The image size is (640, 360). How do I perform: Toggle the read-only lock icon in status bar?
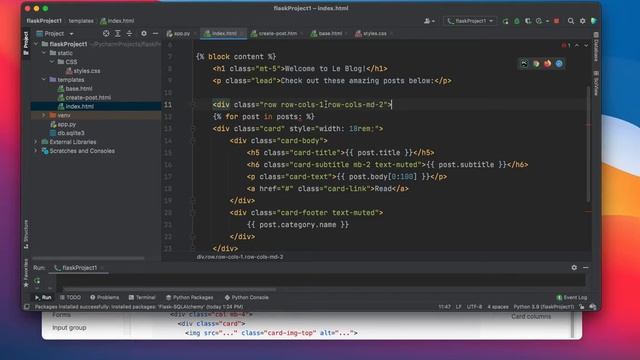click(x=582, y=307)
